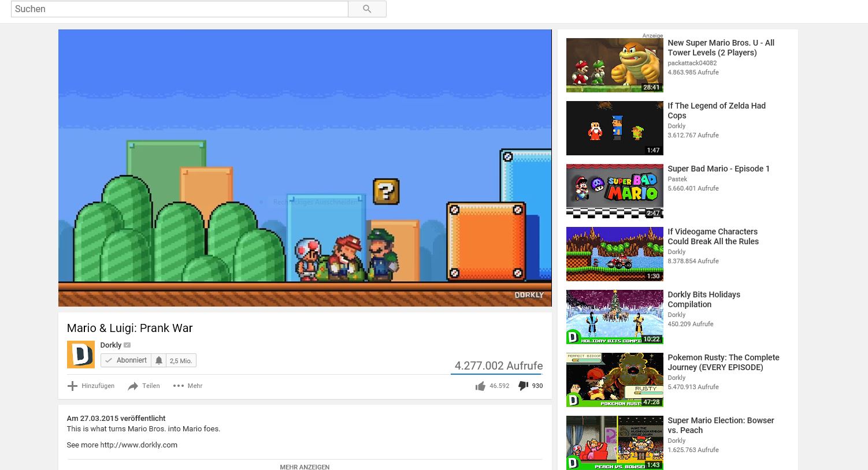The image size is (868, 470).
Task: Click the 930 dislikes count
Action: coord(537,386)
